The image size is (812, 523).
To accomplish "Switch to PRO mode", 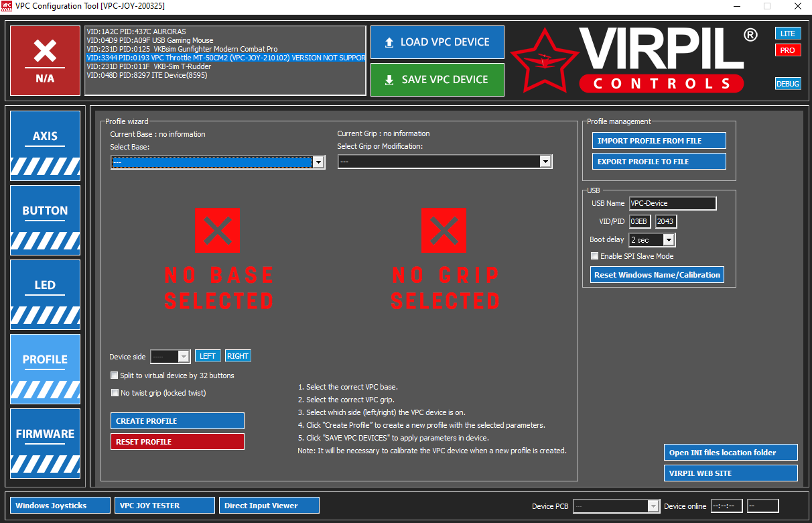I will pyautogui.click(x=788, y=50).
